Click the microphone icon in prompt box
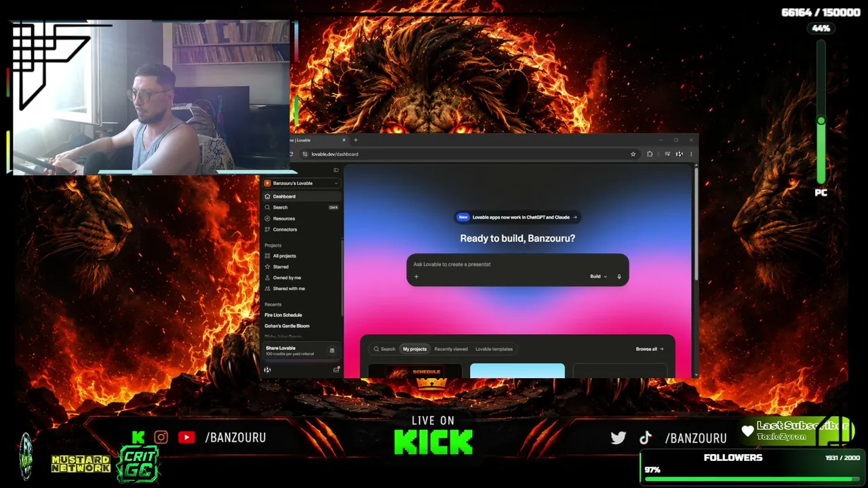This screenshot has height=488, width=868. [619, 277]
